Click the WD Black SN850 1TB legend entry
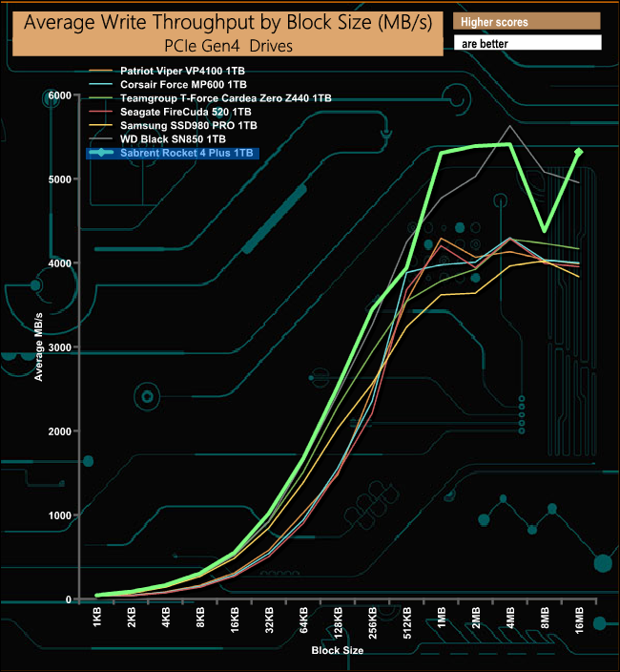This screenshot has height=672, width=620. click(157, 139)
